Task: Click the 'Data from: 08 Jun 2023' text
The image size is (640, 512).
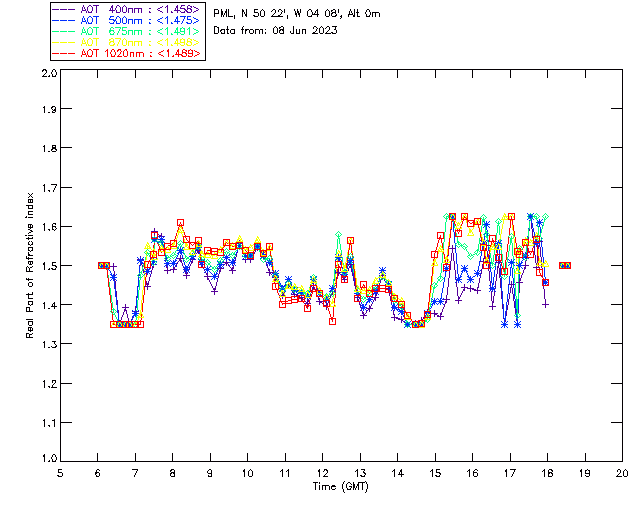Action: (276, 30)
